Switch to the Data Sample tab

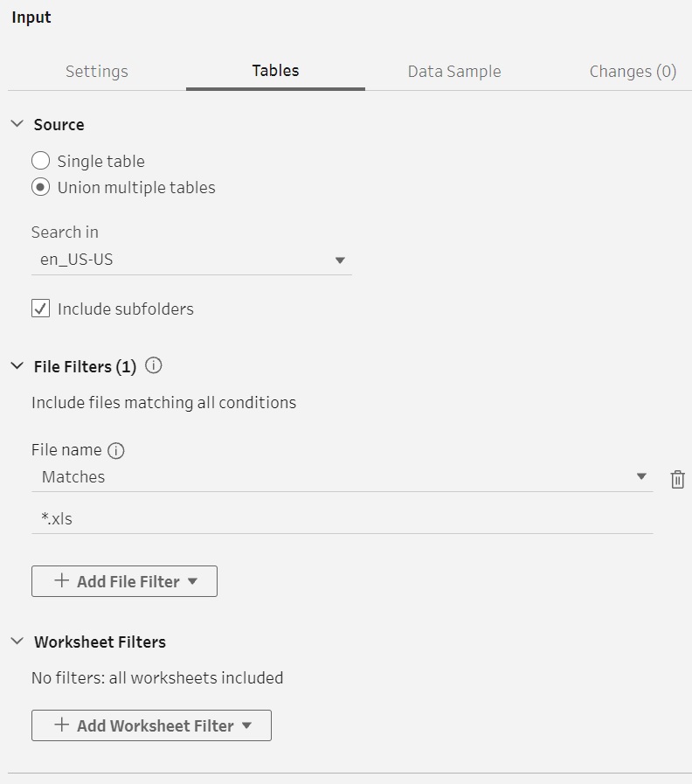coord(454,71)
